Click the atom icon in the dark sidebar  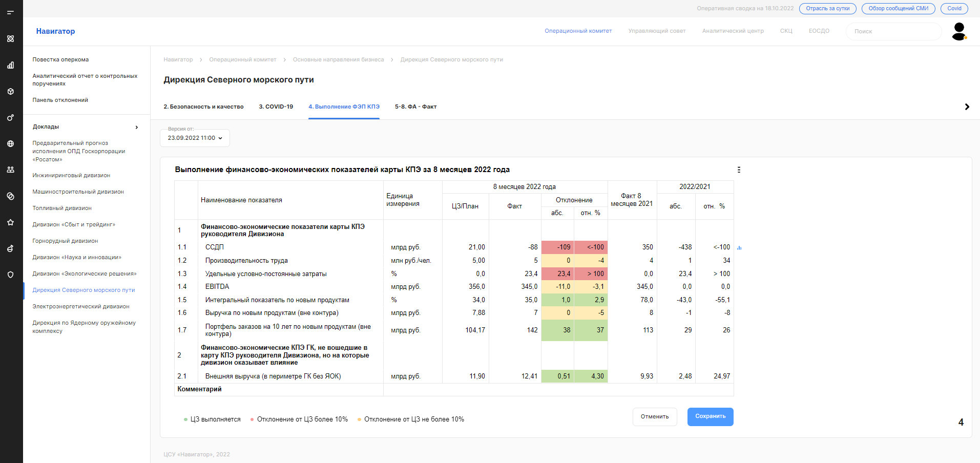tap(10, 38)
